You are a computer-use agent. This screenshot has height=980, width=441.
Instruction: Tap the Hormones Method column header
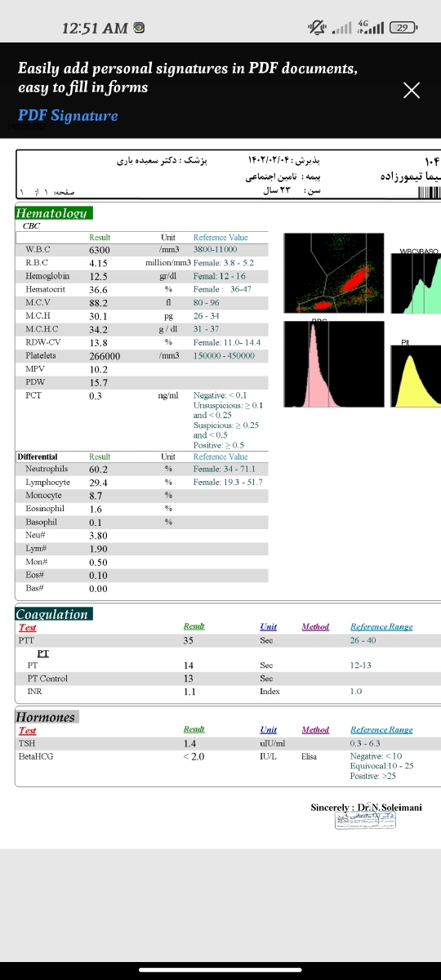click(315, 730)
